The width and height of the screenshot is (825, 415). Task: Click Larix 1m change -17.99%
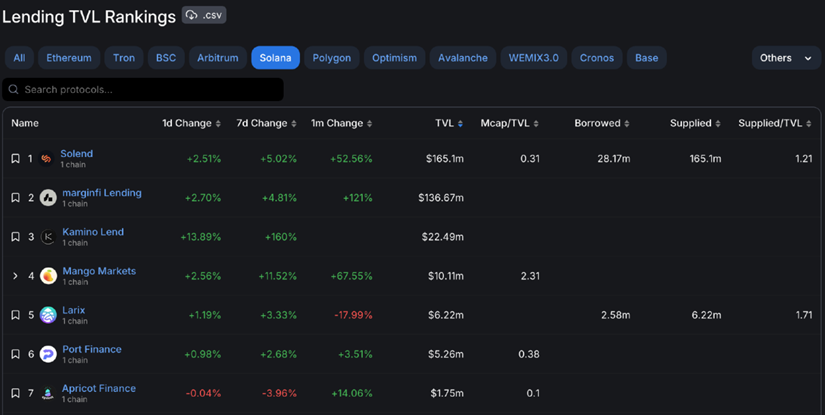[x=353, y=315]
